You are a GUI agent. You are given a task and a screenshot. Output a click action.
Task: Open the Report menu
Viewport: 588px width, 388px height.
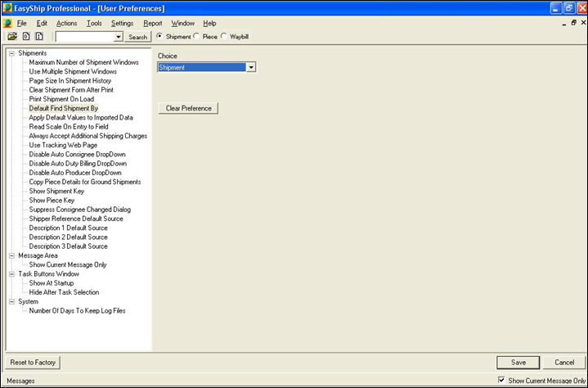tap(153, 23)
